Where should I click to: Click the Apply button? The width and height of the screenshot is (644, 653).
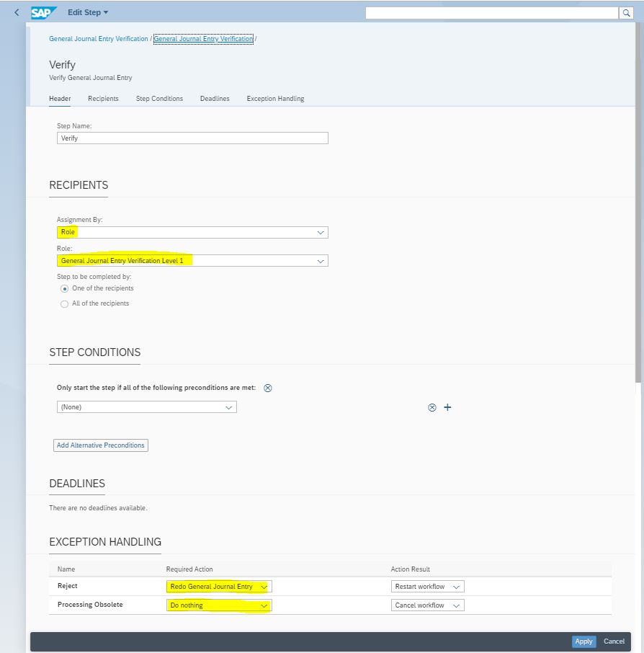[x=583, y=641]
